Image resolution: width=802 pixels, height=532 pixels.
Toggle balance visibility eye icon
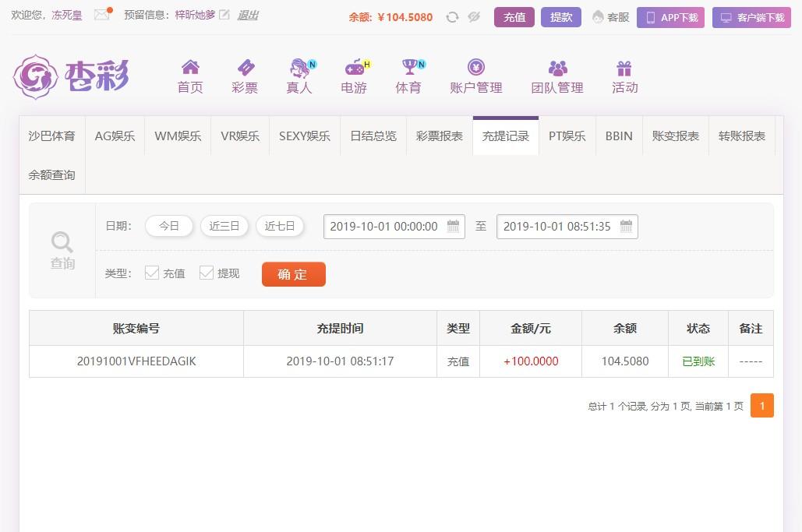point(474,16)
